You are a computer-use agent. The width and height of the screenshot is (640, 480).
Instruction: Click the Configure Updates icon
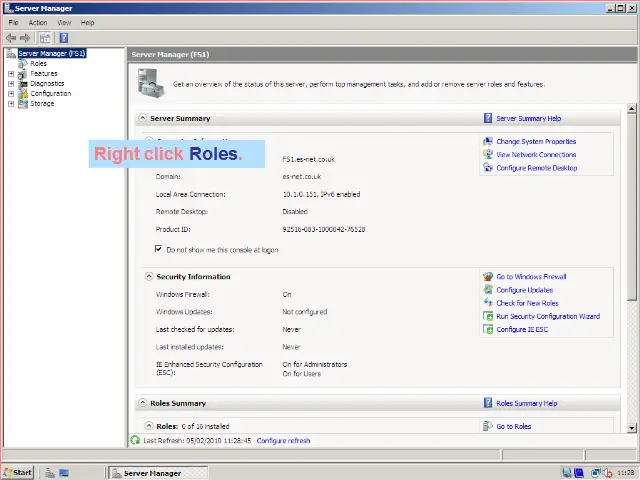point(488,290)
